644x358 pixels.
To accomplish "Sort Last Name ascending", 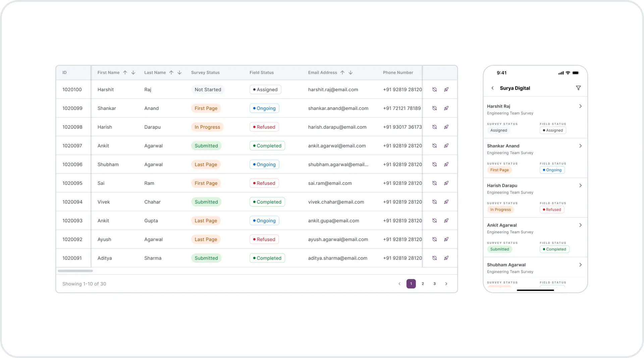I will point(171,72).
